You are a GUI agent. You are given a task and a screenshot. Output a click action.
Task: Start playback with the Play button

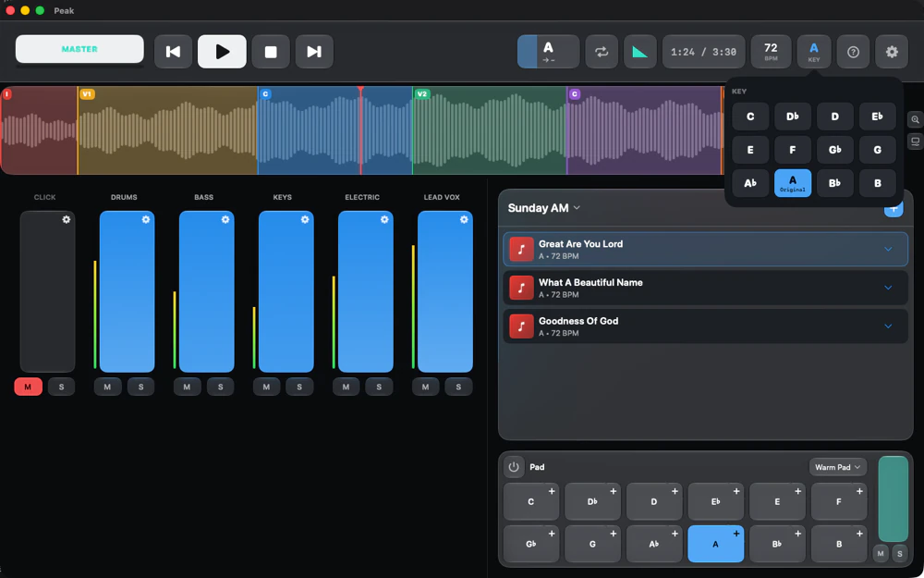[x=222, y=52]
